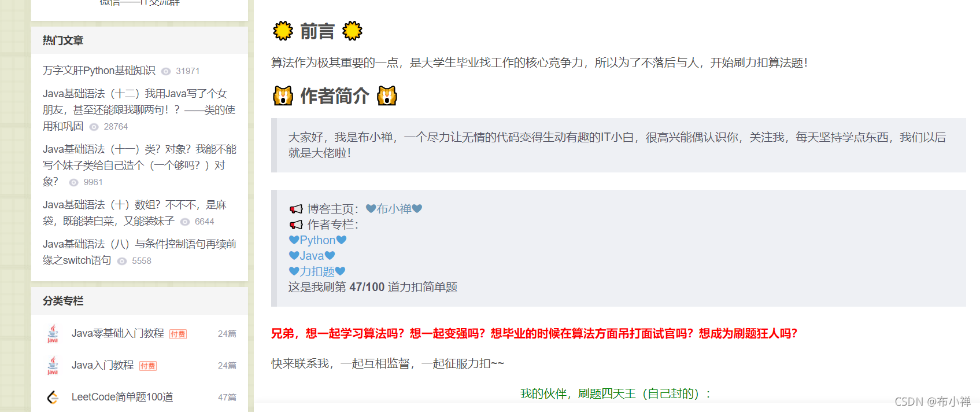Open article 万字文肝Python基础知识
The height and width of the screenshot is (412, 980).
tap(99, 71)
